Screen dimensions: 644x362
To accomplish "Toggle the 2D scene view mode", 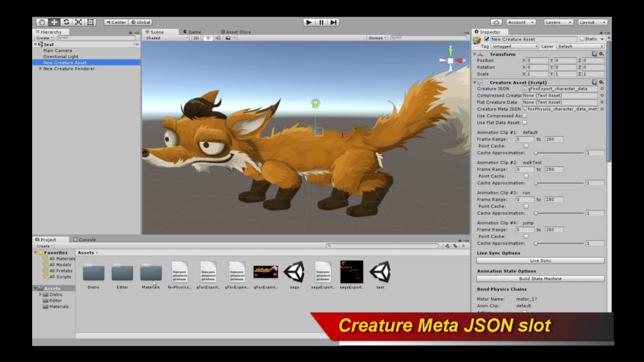I will [196, 38].
